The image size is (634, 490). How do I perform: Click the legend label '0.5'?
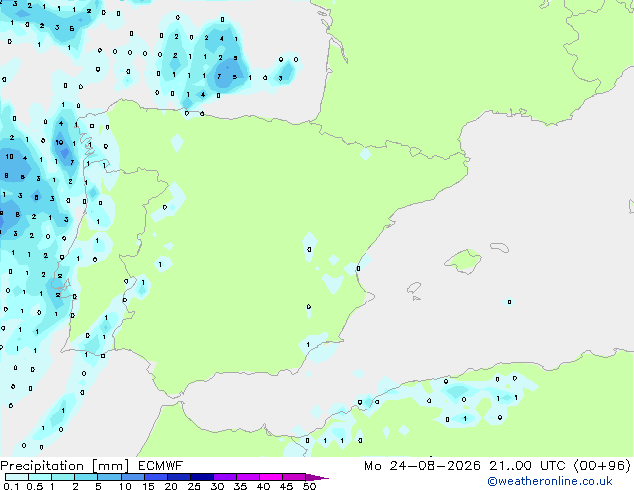35,486
